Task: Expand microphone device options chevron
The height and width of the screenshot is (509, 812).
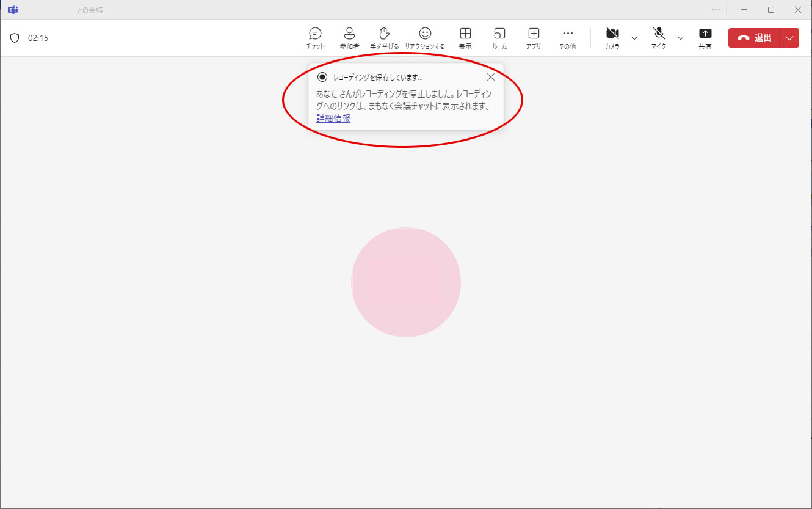Action: point(680,38)
